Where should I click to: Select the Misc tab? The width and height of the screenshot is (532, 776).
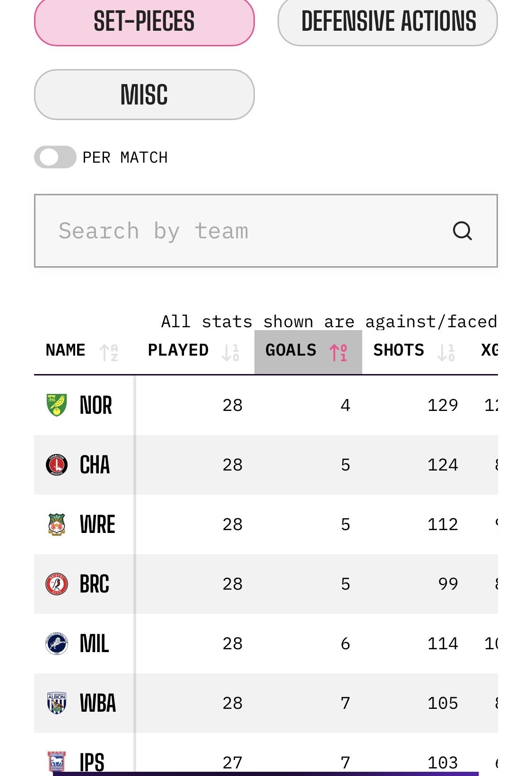tap(144, 95)
